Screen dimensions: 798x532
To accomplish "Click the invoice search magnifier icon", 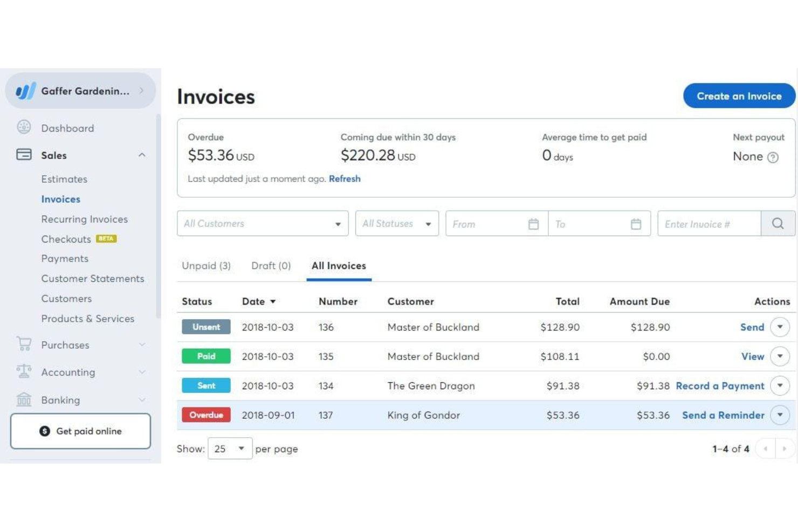I will coord(778,223).
